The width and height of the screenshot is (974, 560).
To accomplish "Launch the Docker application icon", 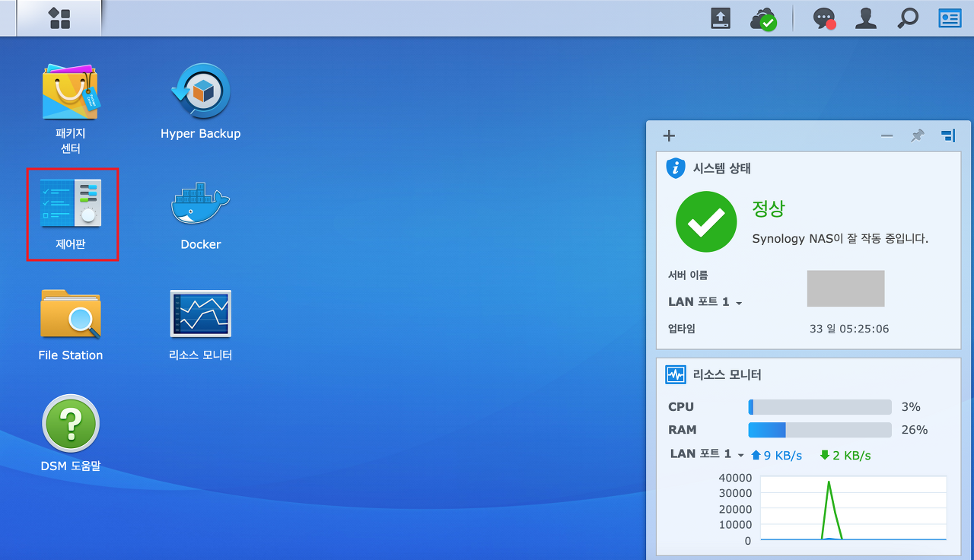I will click(x=200, y=215).
